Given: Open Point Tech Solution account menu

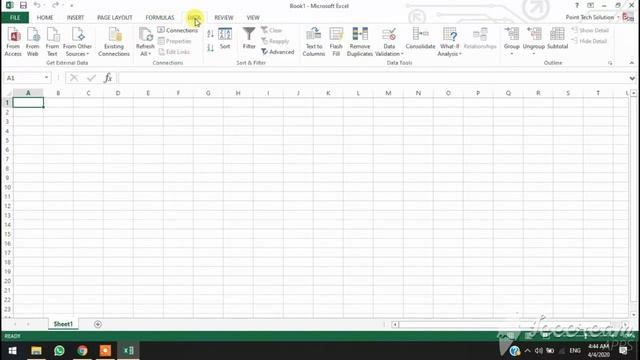Looking at the screenshot, I should [592, 17].
